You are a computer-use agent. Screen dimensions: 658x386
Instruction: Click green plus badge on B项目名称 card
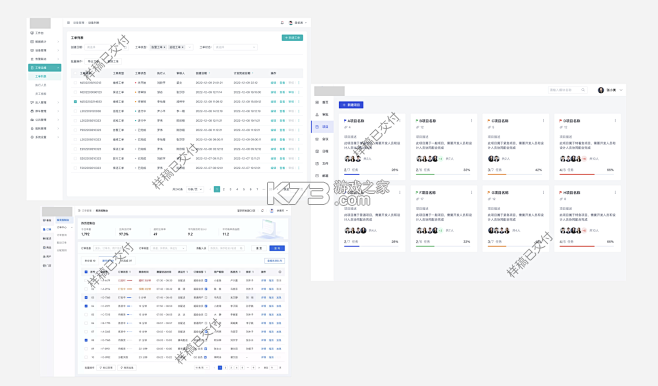[x=441, y=159]
